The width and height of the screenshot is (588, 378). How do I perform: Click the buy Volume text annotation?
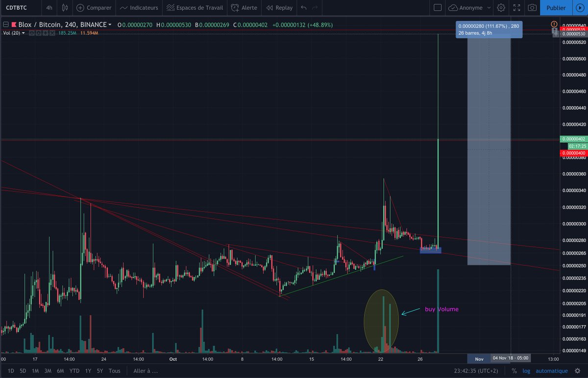441,309
